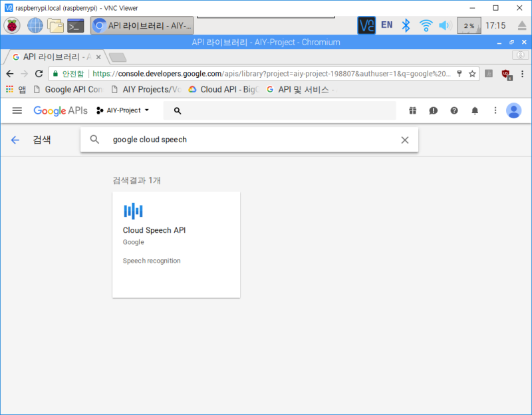532x415 pixels.
Task: Click the top console search field
Action: [x=279, y=110]
